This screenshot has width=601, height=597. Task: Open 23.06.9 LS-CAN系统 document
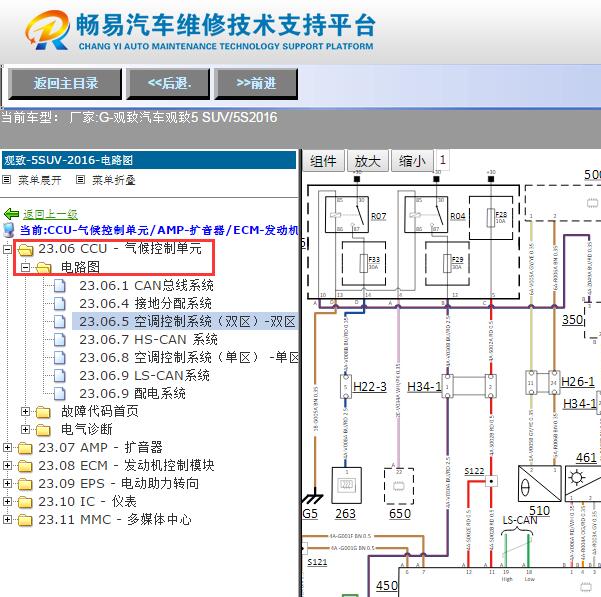coord(145,376)
